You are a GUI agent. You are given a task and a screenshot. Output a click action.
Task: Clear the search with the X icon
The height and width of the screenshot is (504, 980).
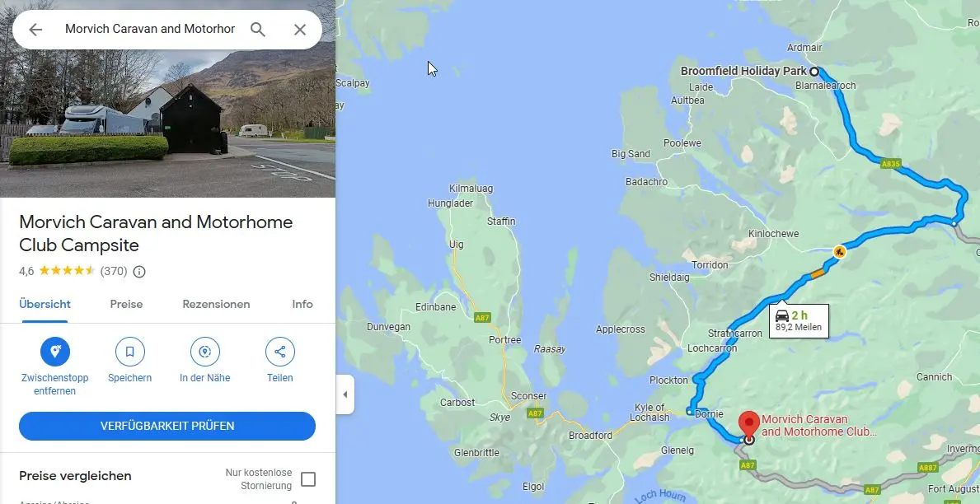(x=300, y=30)
